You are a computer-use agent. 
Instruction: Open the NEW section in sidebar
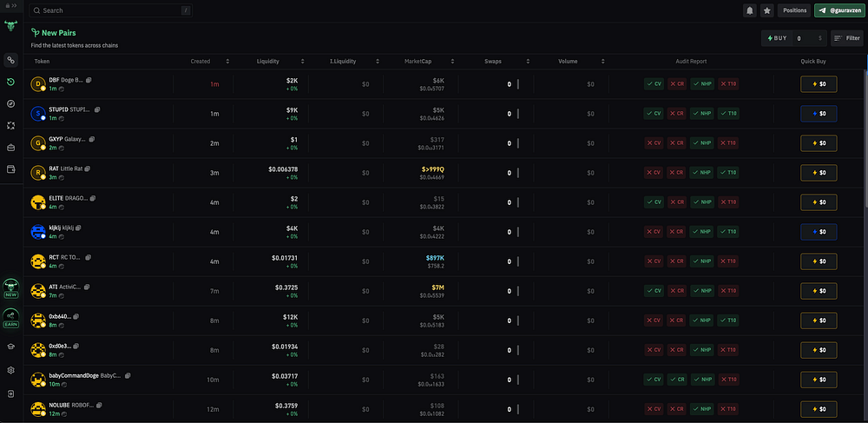11,288
